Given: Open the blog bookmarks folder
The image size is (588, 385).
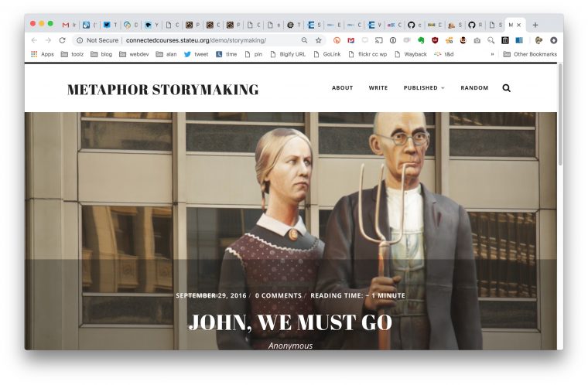Looking at the screenshot, I should [x=101, y=54].
